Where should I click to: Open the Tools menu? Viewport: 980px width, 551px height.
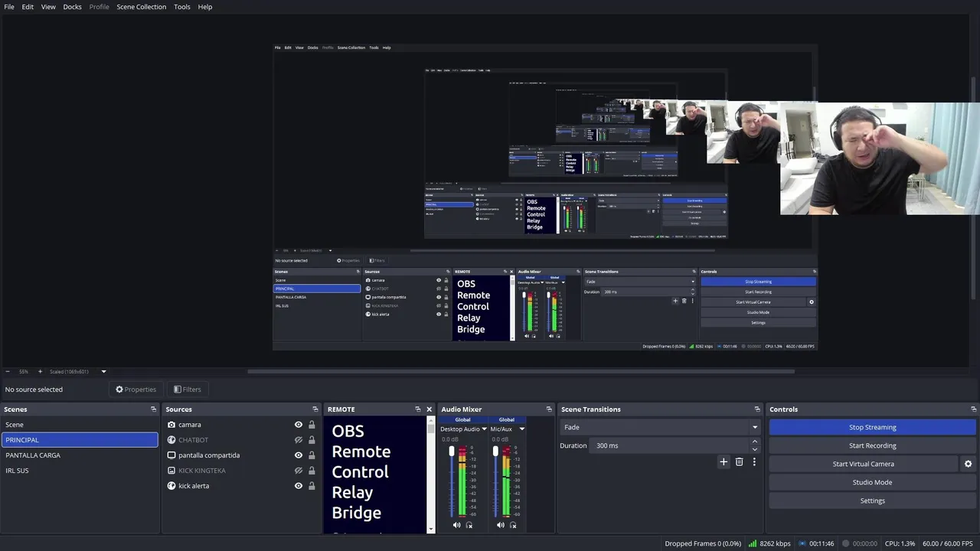[x=182, y=7]
